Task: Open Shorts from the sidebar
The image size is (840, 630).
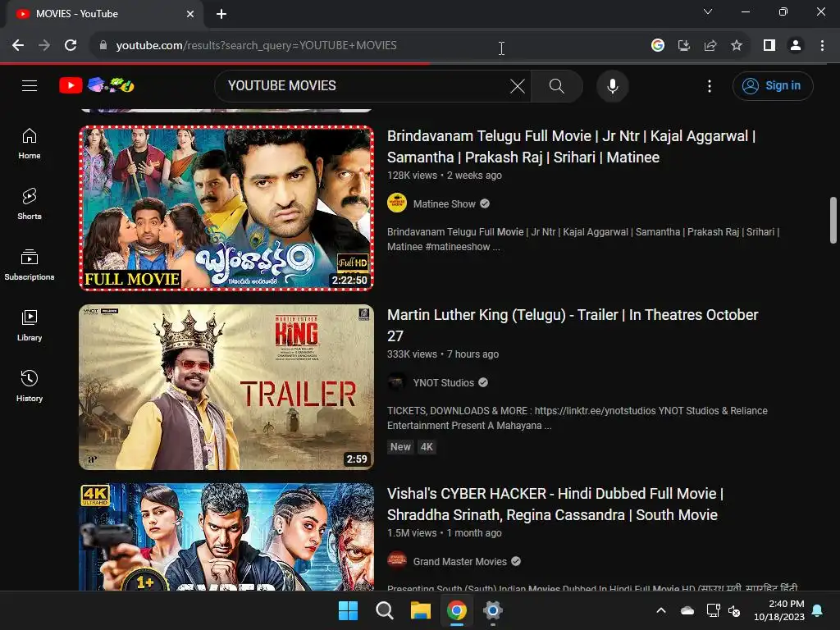Action: point(30,204)
